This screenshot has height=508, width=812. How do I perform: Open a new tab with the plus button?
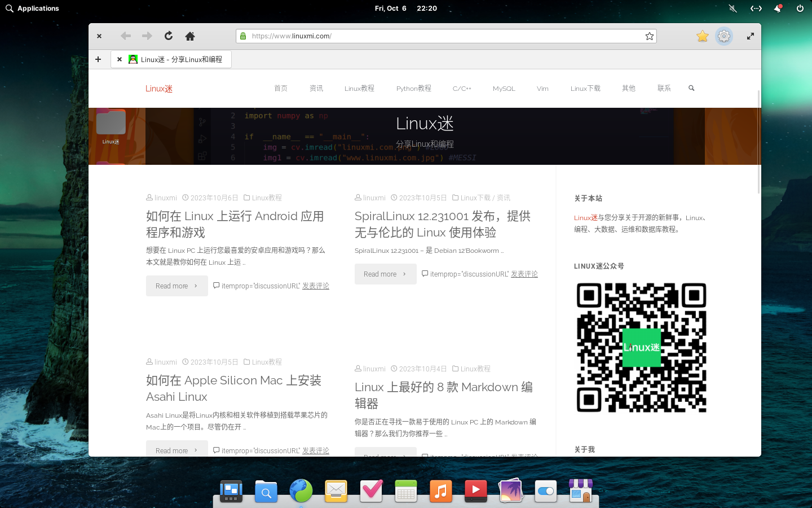(x=98, y=59)
